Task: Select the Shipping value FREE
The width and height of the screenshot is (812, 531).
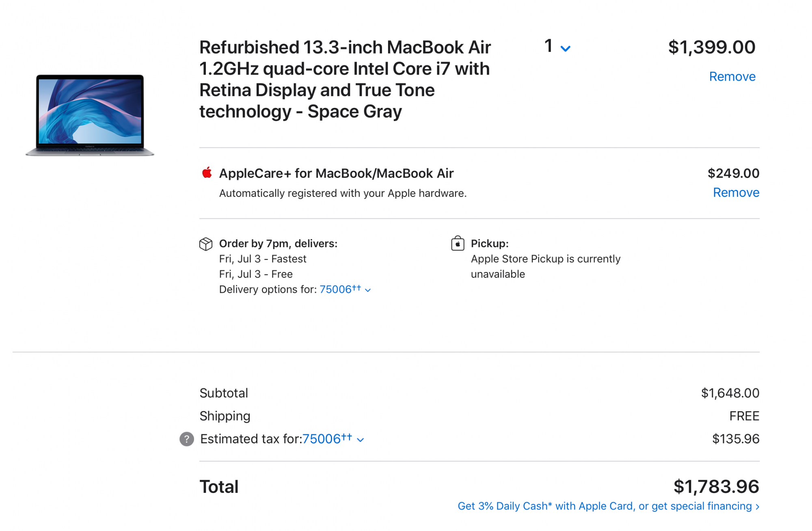Action: [x=744, y=416]
